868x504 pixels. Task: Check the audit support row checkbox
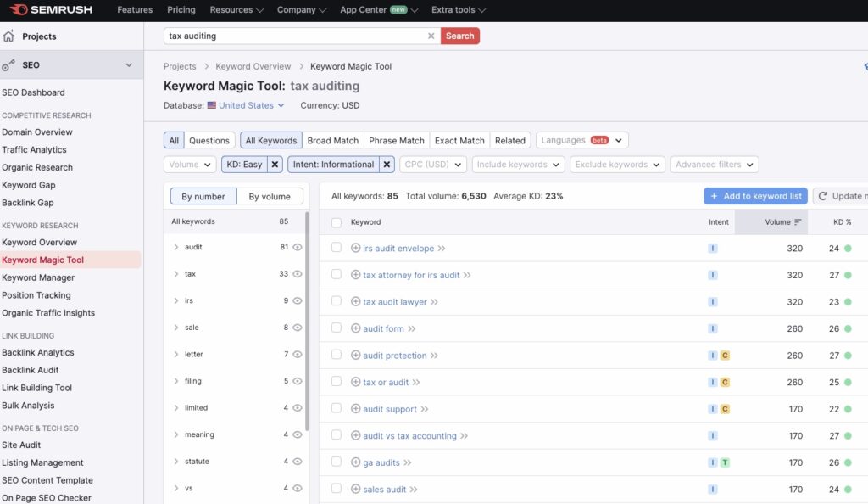tap(336, 408)
